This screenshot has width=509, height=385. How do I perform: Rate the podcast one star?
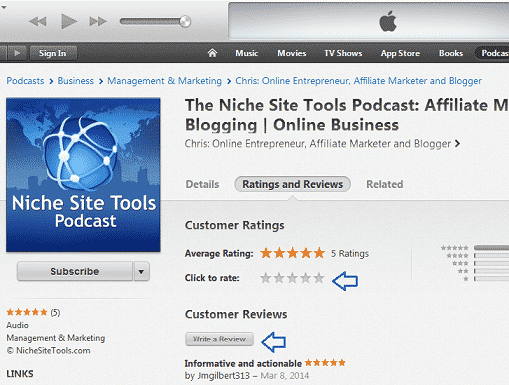coord(266,278)
